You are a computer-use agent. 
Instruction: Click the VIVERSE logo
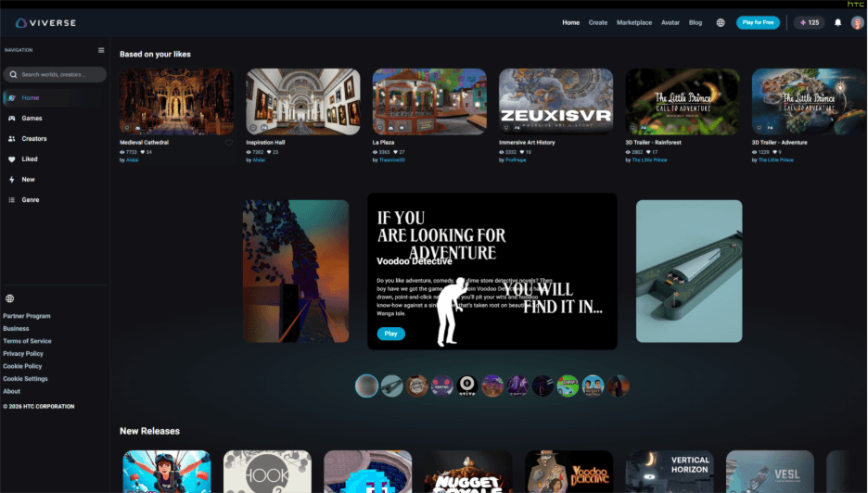[46, 22]
